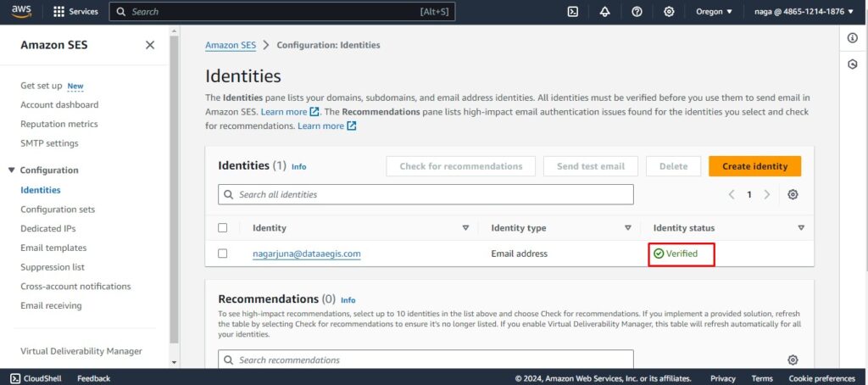Open Recommendations table preferences gear
This screenshot has height=385, width=868.
click(x=793, y=360)
